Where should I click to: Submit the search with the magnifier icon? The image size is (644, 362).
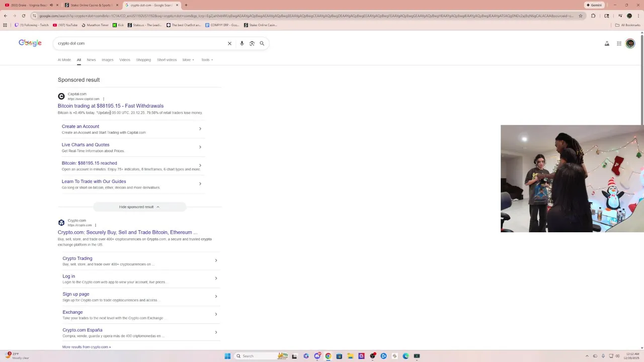click(262, 44)
